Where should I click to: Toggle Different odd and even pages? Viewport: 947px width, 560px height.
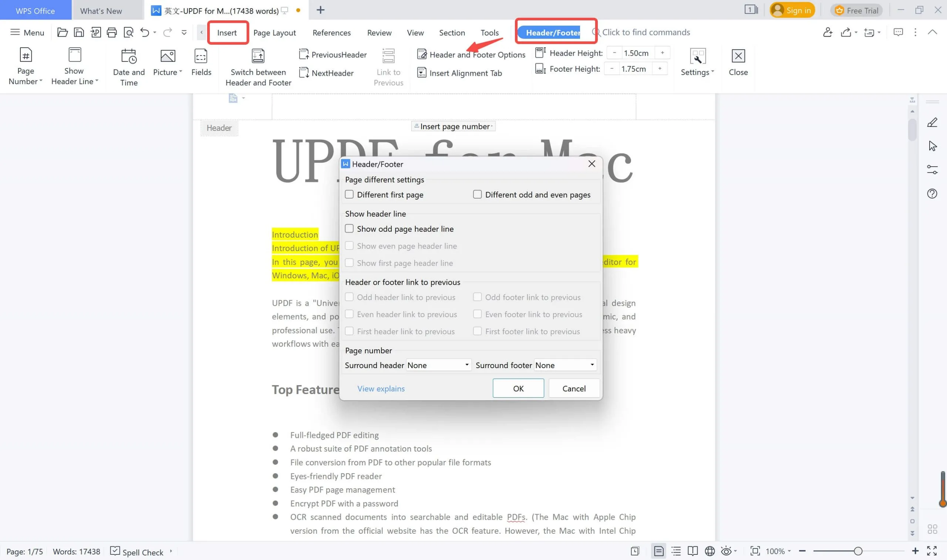477,194
